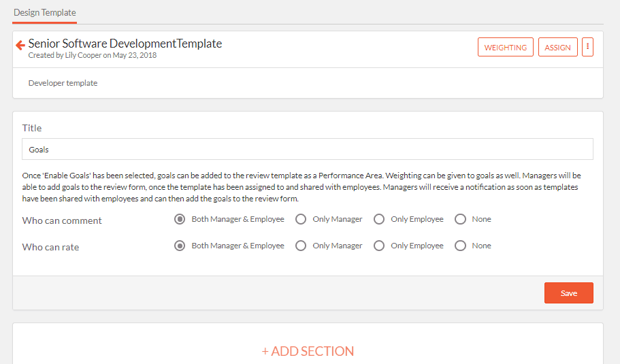Select Only Manager for who can comment
The height and width of the screenshot is (364, 620).
tap(301, 219)
